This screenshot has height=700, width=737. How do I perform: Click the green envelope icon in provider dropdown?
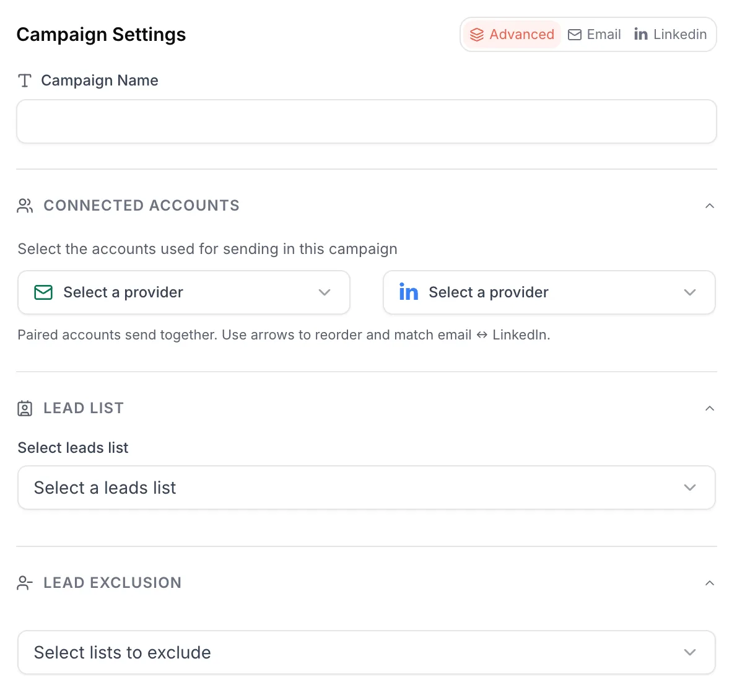click(43, 292)
